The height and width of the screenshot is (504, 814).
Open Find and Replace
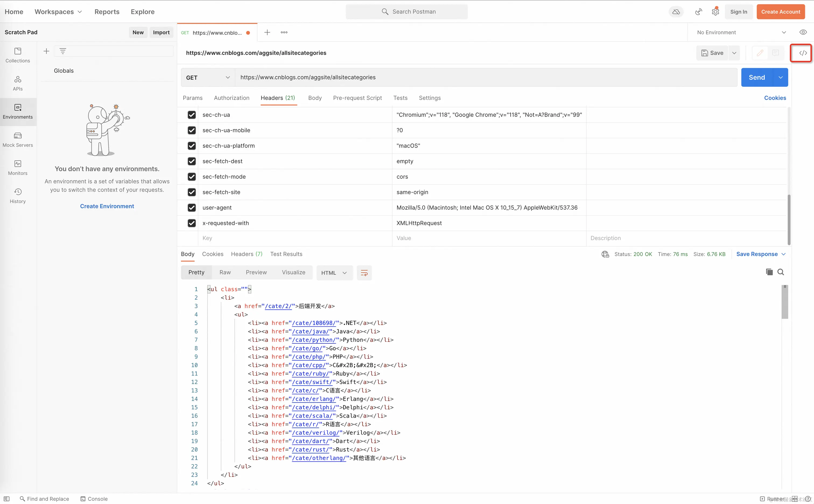point(44,499)
